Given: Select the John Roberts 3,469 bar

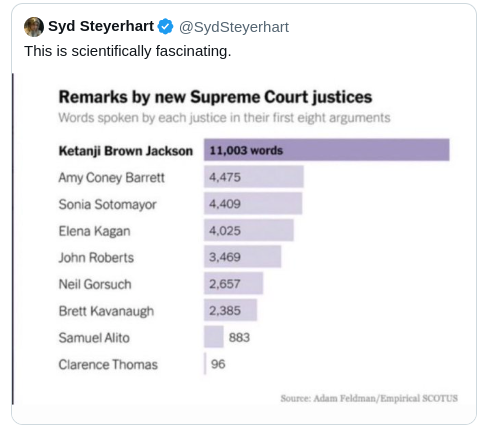Looking at the screenshot, I should tap(243, 257).
